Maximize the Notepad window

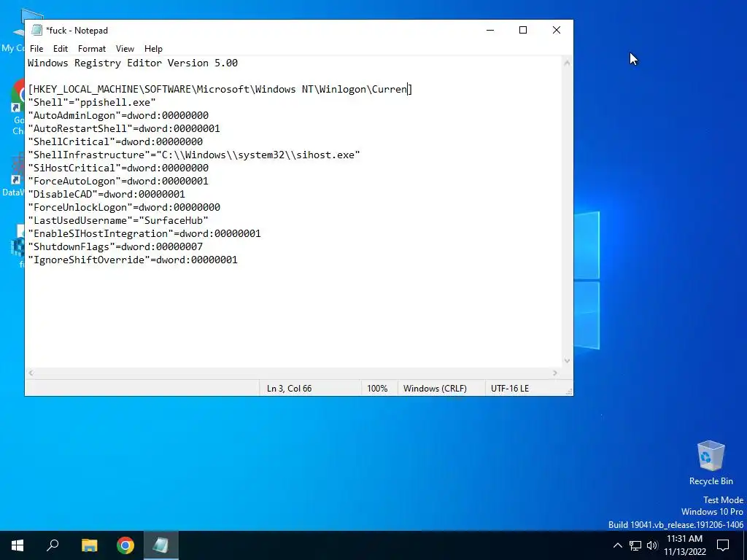click(523, 30)
